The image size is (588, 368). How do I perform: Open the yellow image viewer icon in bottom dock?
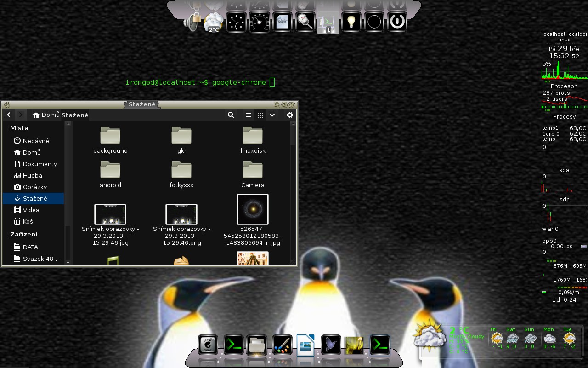pyautogui.click(x=355, y=345)
